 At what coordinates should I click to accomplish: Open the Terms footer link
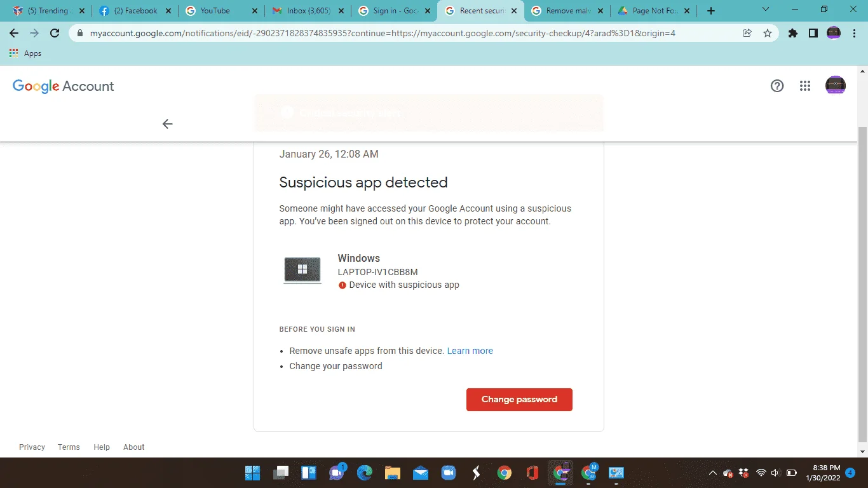click(x=69, y=447)
